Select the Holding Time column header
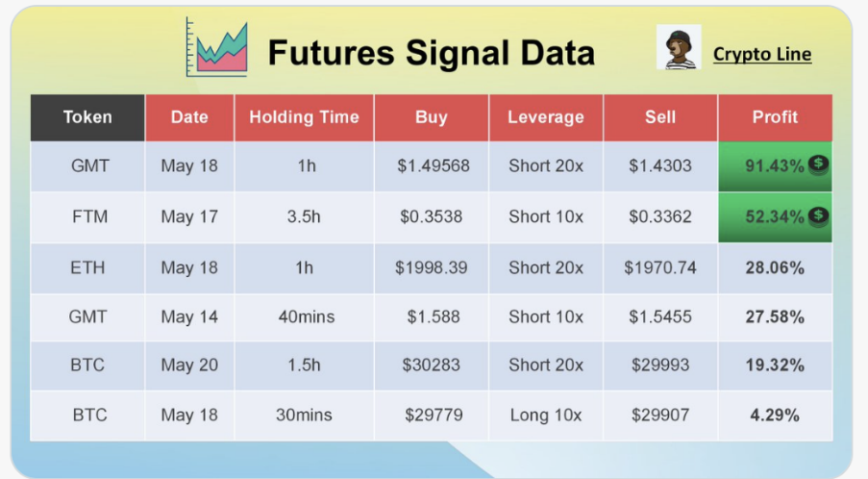The width and height of the screenshot is (868, 479). point(304,117)
